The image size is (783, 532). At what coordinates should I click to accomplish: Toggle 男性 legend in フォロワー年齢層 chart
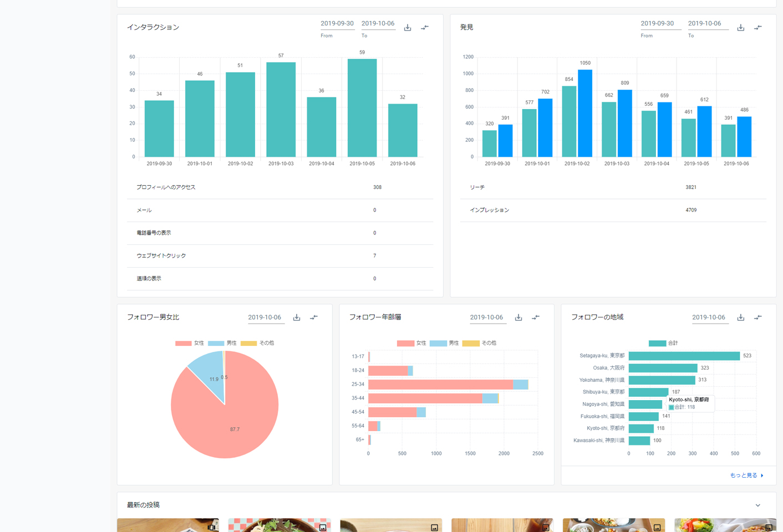point(444,343)
